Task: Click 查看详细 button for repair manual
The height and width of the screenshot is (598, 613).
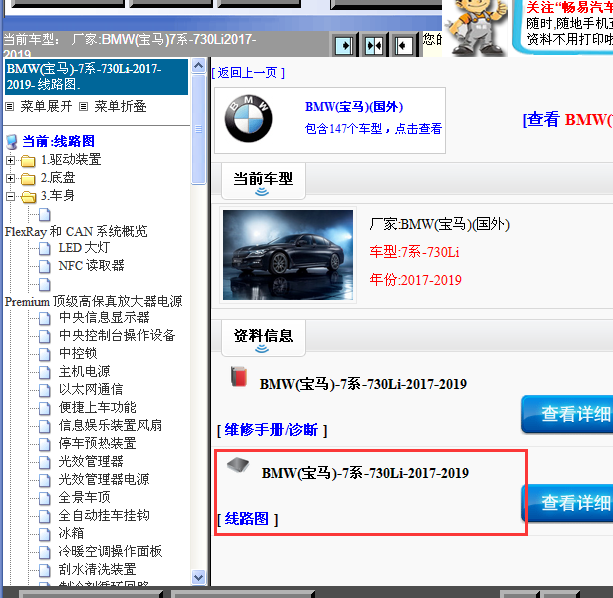Action: point(567,414)
